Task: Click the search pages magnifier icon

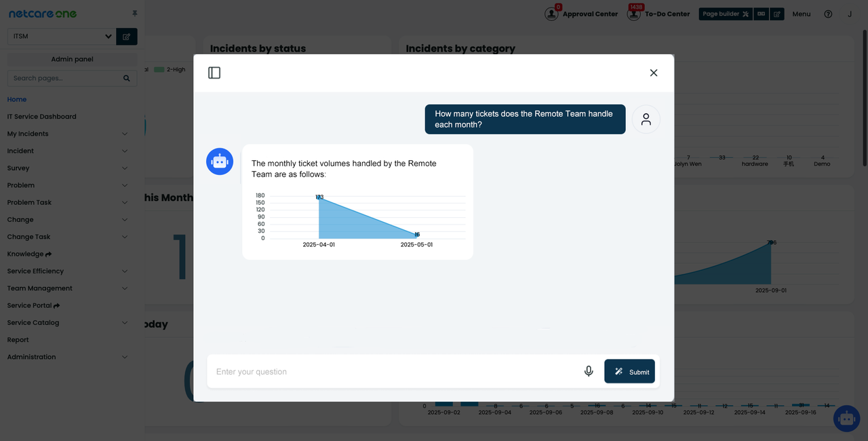Action: click(x=126, y=79)
